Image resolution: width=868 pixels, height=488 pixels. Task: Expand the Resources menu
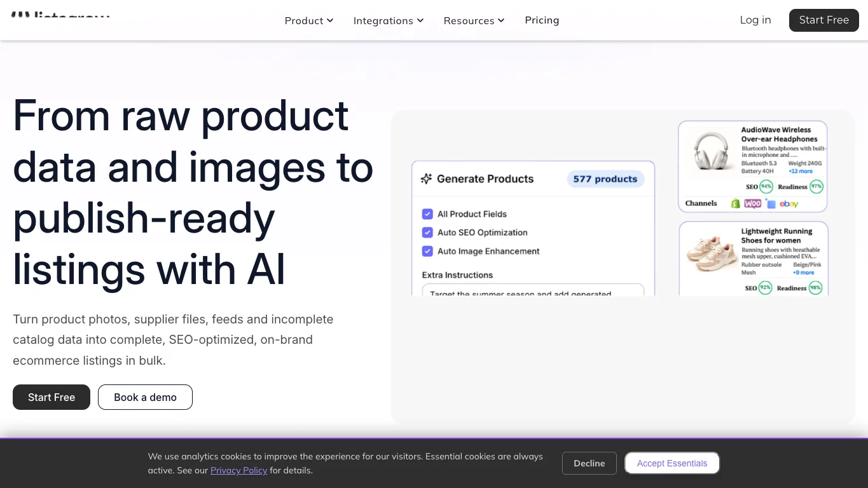[474, 20]
